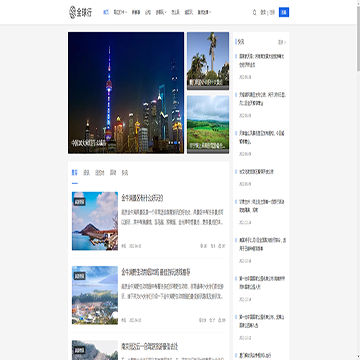
Task: Click the comment icon on first article
Action: [x=211, y=246]
